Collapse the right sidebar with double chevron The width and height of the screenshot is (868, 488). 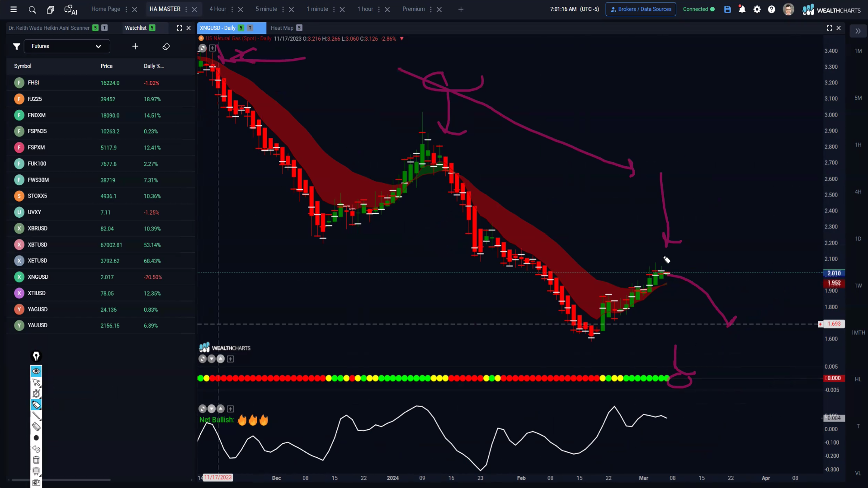coord(858,31)
